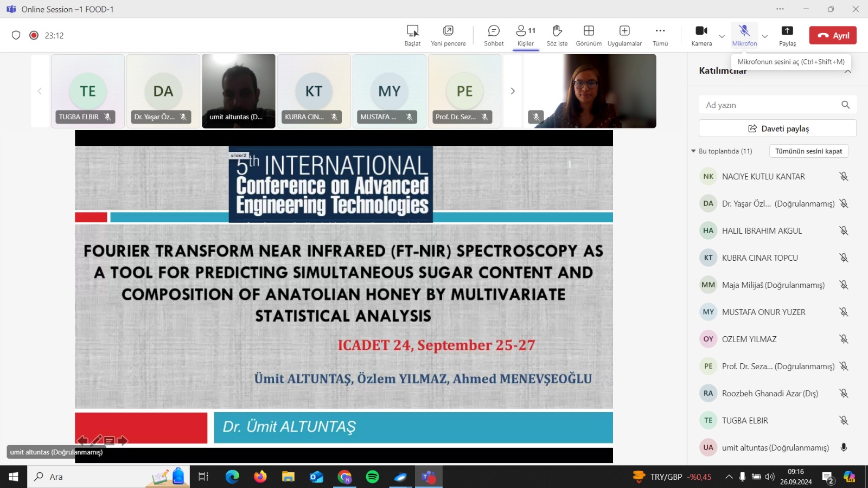Open Spotify from the Windows taskbar
Viewport: 868px width, 488px height.
373,477
